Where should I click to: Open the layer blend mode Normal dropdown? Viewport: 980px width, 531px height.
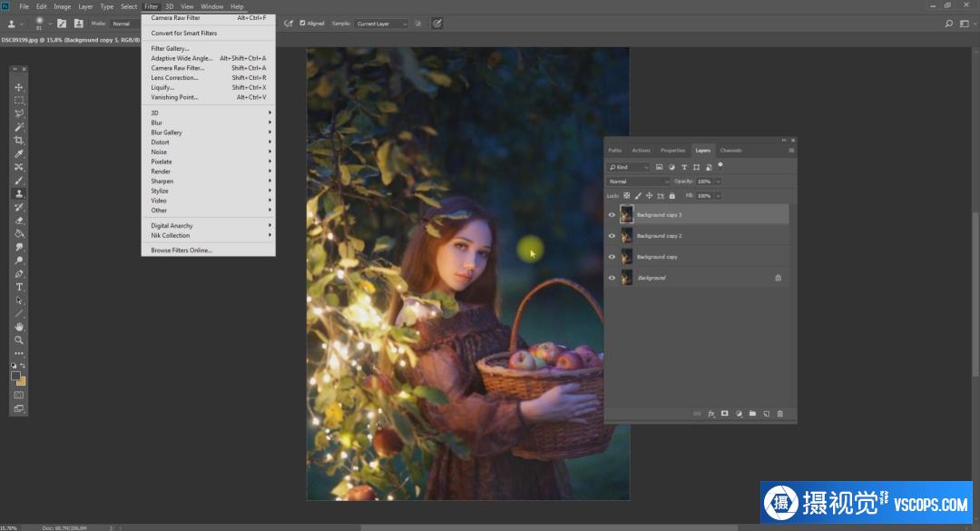[x=638, y=182]
